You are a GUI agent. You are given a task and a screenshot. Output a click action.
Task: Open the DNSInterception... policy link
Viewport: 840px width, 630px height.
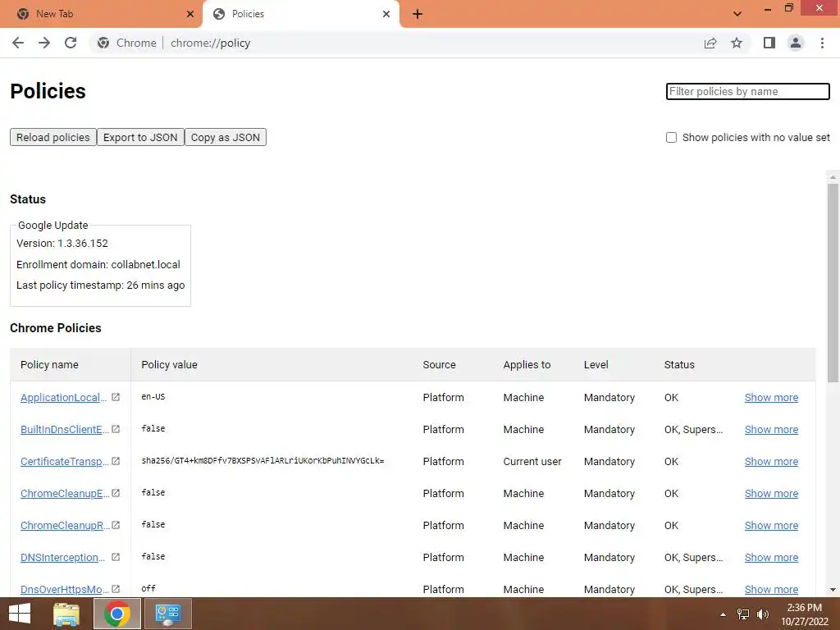62,558
